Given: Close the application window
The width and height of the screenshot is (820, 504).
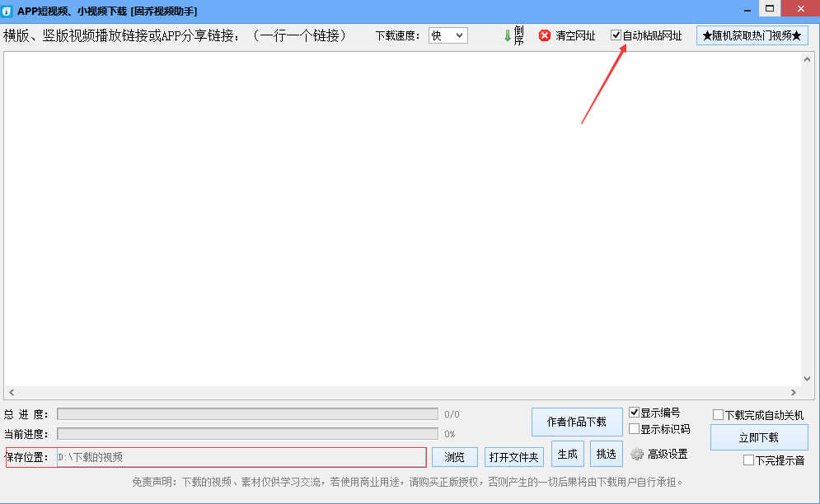Looking at the screenshot, I should [801, 8].
